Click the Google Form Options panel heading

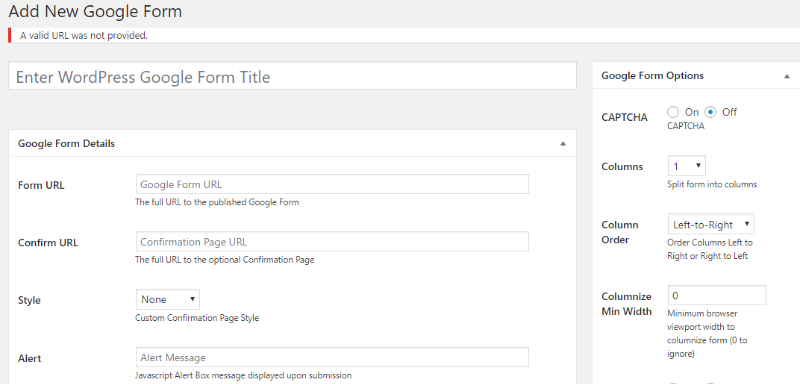(x=653, y=76)
